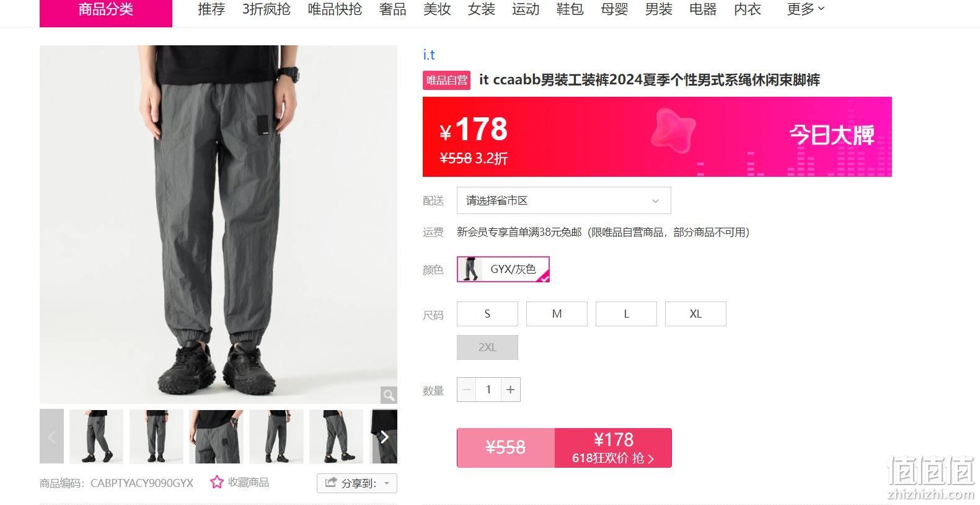Show previous thumbnails with left arrow

coord(51,437)
